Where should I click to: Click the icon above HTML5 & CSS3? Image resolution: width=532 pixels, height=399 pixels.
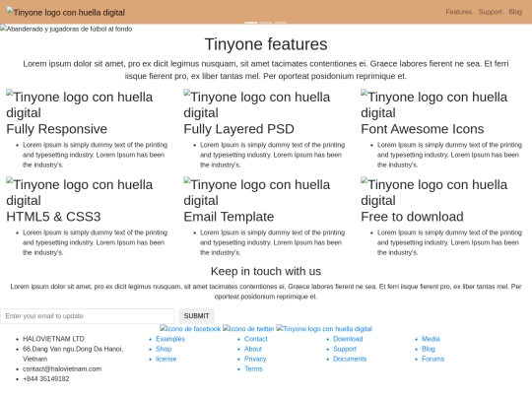point(80,192)
